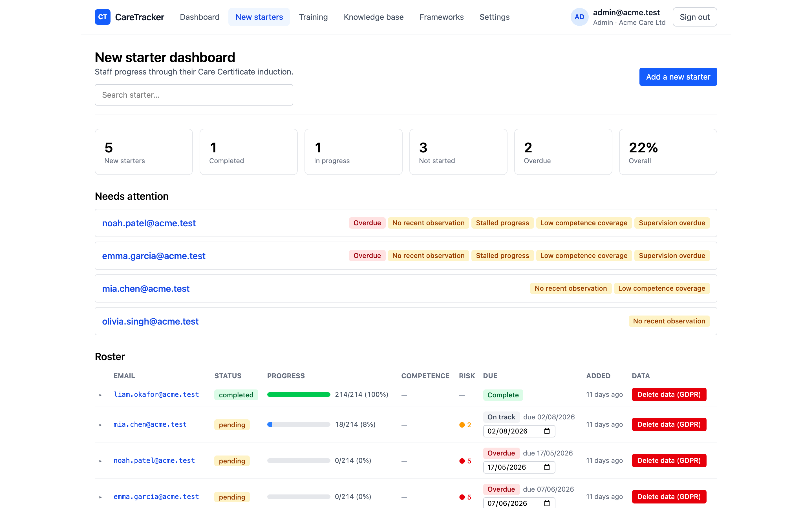This screenshot has width=812, height=508.
Task: Click the 2 Overdue stat card
Action: [x=563, y=152]
